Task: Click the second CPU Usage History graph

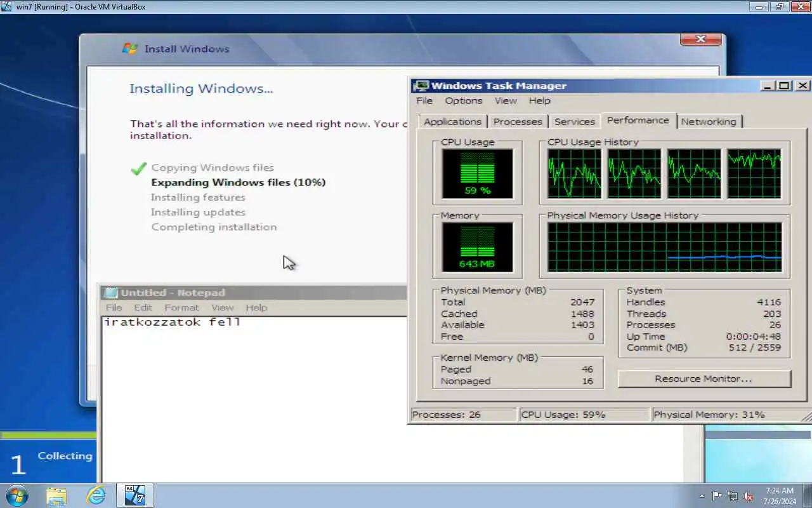Action: 634,173
